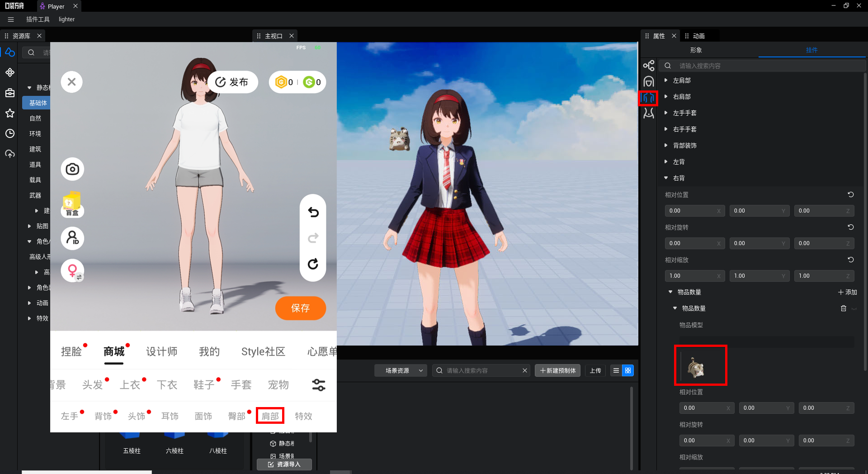Switch gender with the female symbol icon
868x474 pixels.
(x=72, y=270)
